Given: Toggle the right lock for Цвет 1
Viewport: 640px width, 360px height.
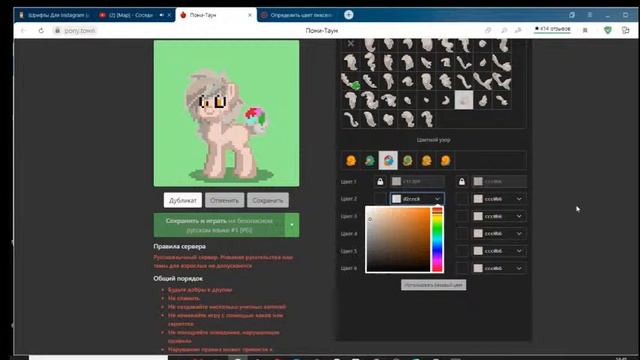Looking at the screenshot, I should coord(462,182).
